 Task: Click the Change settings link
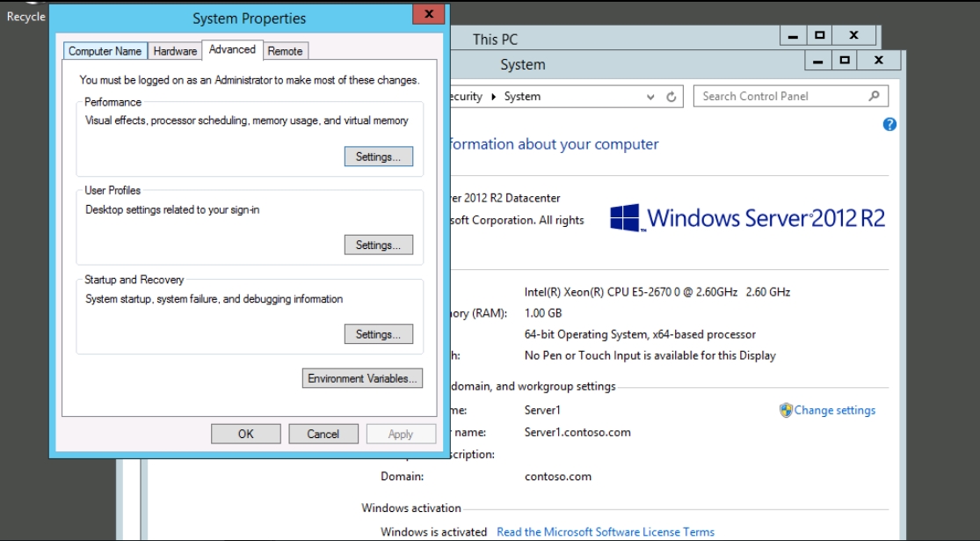[x=834, y=410]
